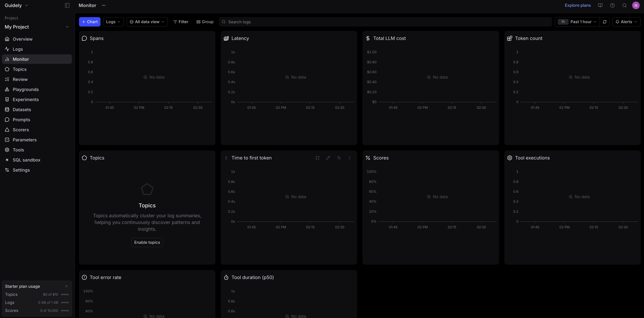Screen dimensions: 644x318
Task: Click the Spans chart title
Action: (x=96, y=38)
